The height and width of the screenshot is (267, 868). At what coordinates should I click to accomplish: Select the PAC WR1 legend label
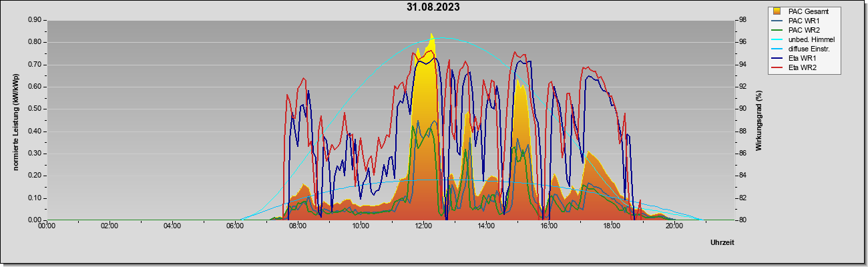coord(804,21)
